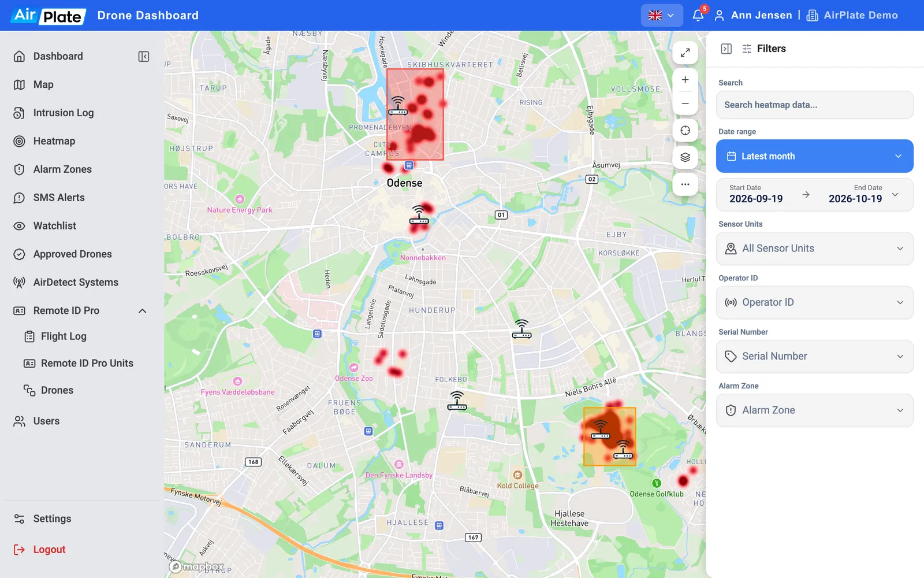The width and height of the screenshot is (924, 578).
Task: Click the red alarm zone rectangle
Action: tap(415, 114)
